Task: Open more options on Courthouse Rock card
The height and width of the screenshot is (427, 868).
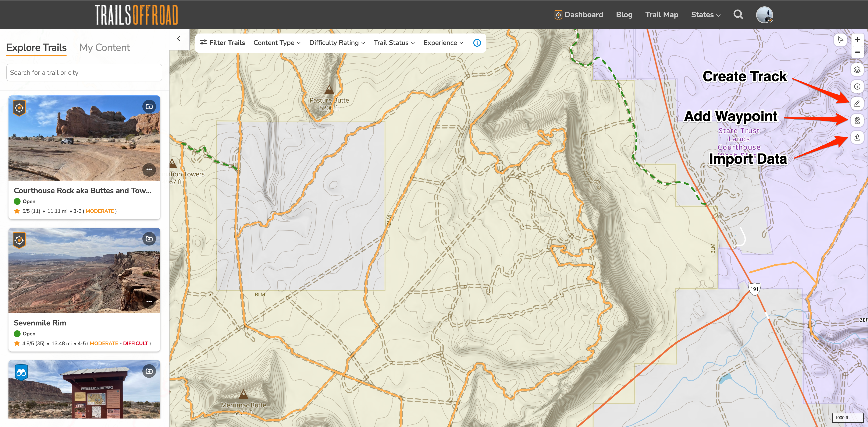Action: pos(149,170)
